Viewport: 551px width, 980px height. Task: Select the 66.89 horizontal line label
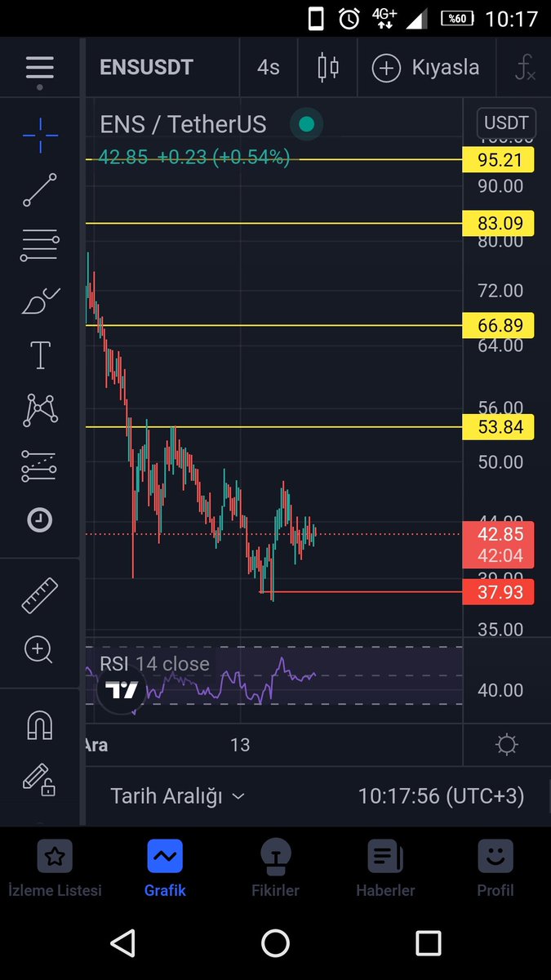pyautogui.click(x=498, y=326)
